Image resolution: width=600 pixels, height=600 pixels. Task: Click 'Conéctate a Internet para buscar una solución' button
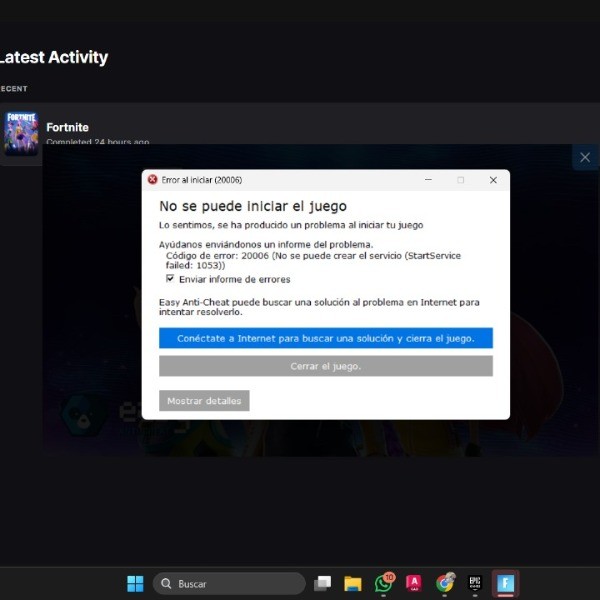pyautogui.click(x=325, y=339)
